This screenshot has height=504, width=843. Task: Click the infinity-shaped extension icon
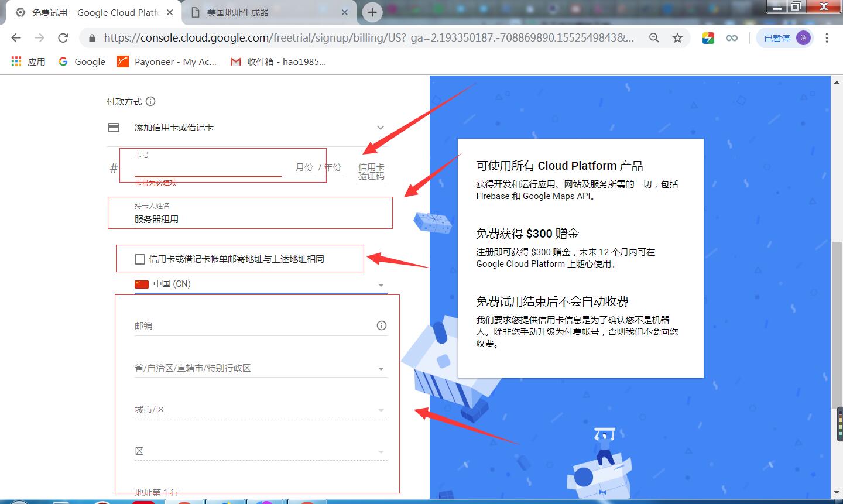732,37
